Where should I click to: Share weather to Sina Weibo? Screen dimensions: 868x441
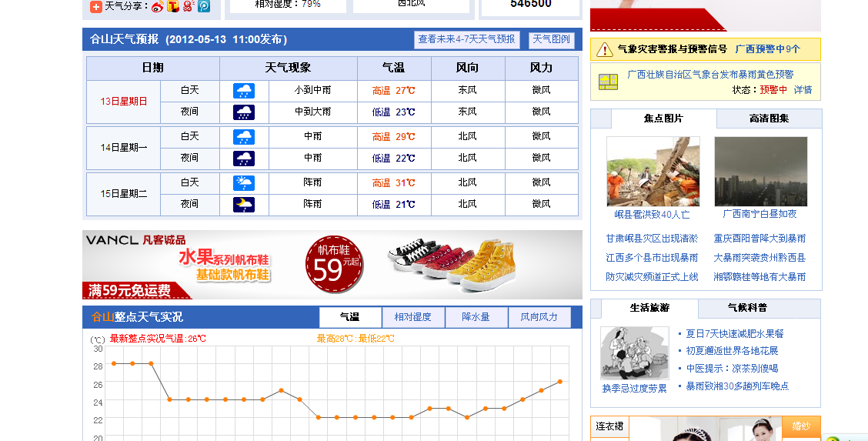(157, 7)
